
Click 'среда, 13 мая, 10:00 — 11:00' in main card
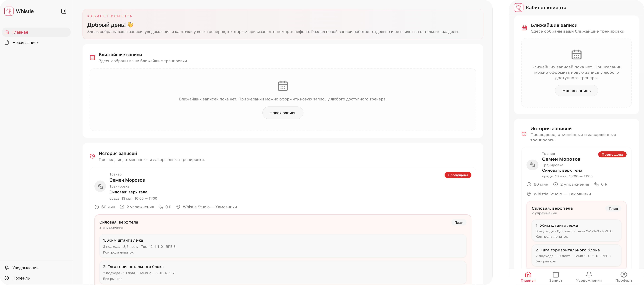point(133,198)
